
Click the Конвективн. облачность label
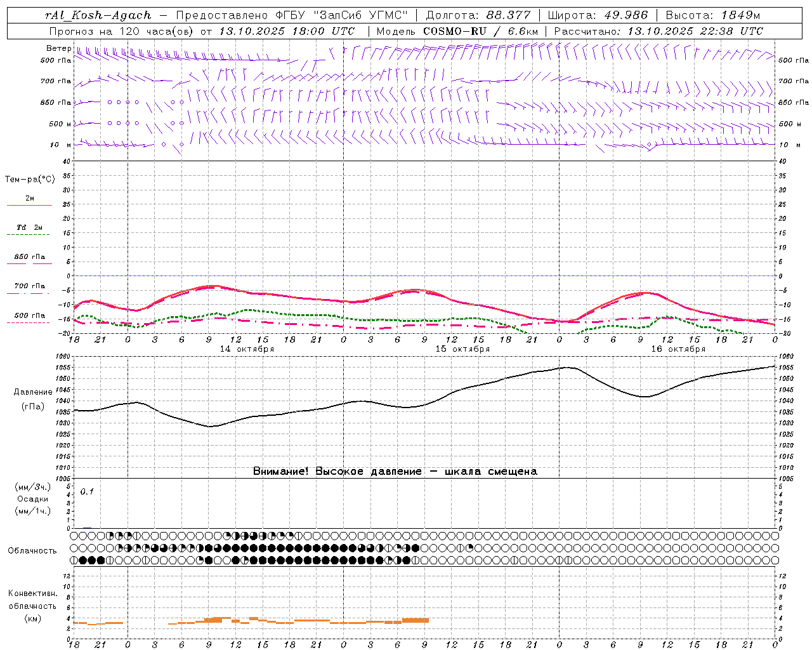32,600
